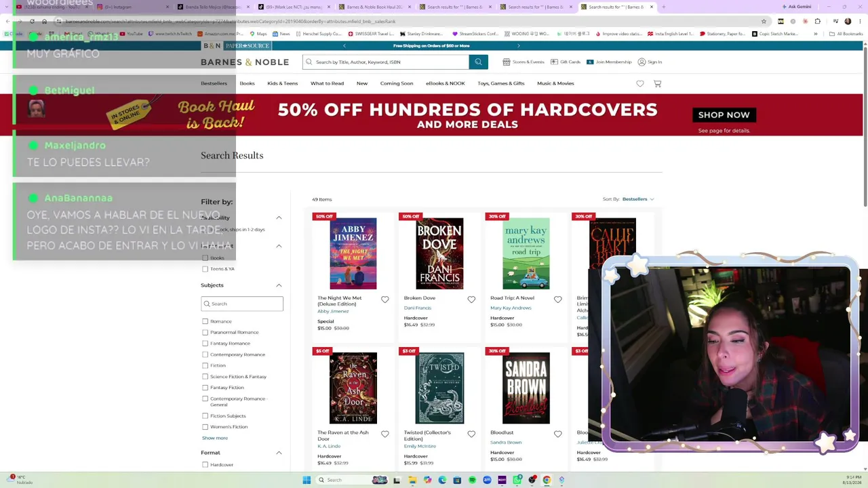The image size is (868, 488).
Task: Show more subject filters
Action: (x=215, y=438)
